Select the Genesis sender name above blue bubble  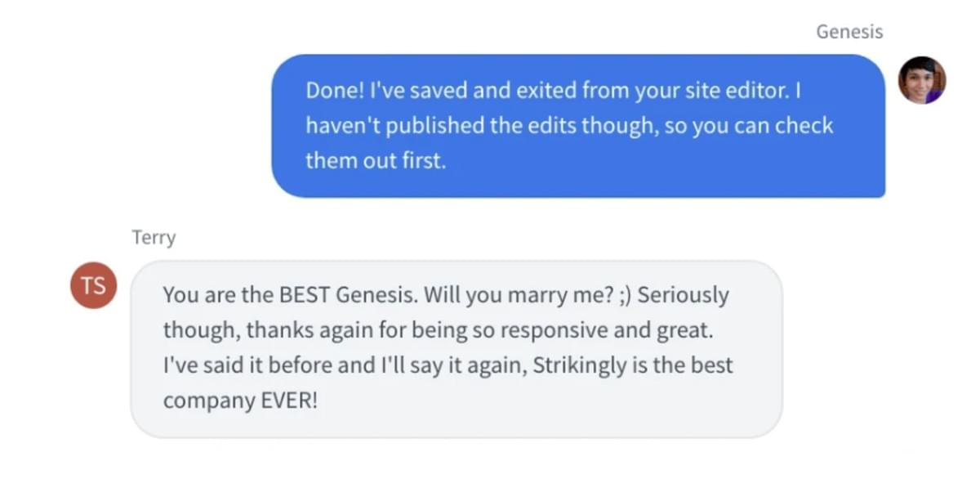click(849, 32)
